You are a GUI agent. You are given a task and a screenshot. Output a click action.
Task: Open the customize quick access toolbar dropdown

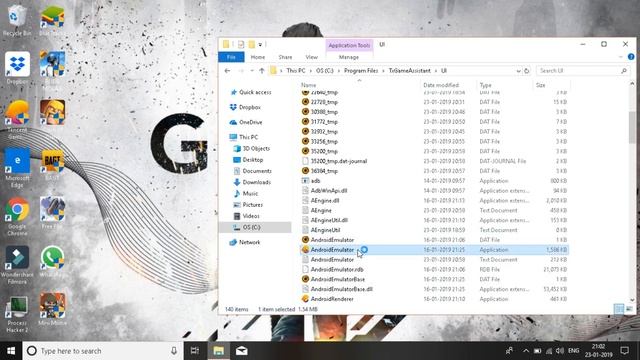click(x=260, y=44)
